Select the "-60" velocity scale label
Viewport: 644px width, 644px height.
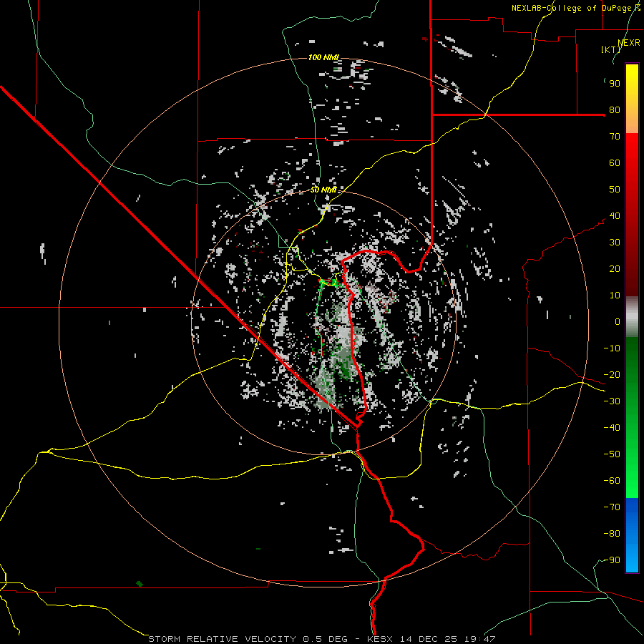coord(612,481)
